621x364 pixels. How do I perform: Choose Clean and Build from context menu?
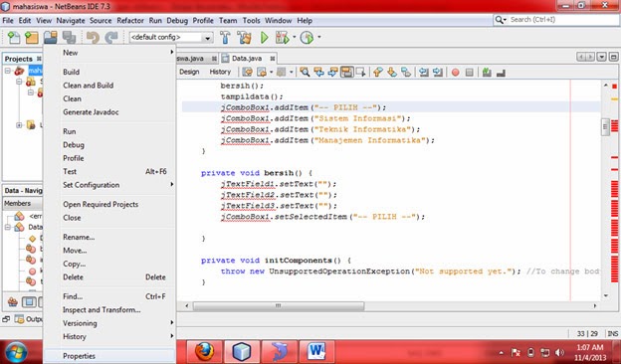point(88,86)
